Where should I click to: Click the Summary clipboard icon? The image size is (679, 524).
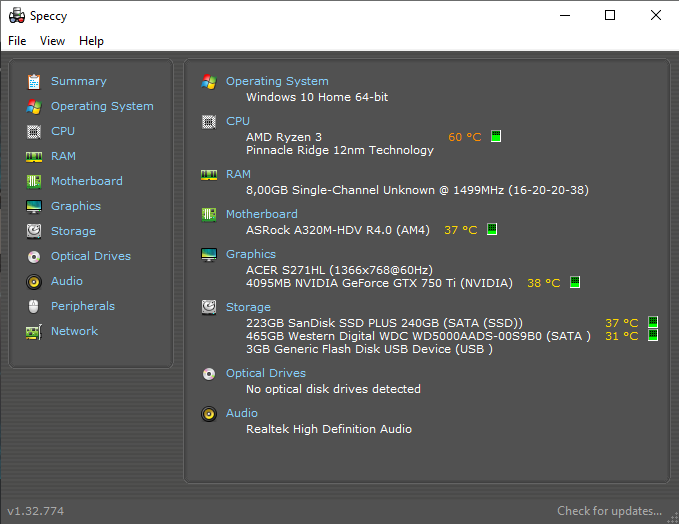click(34, 81)
